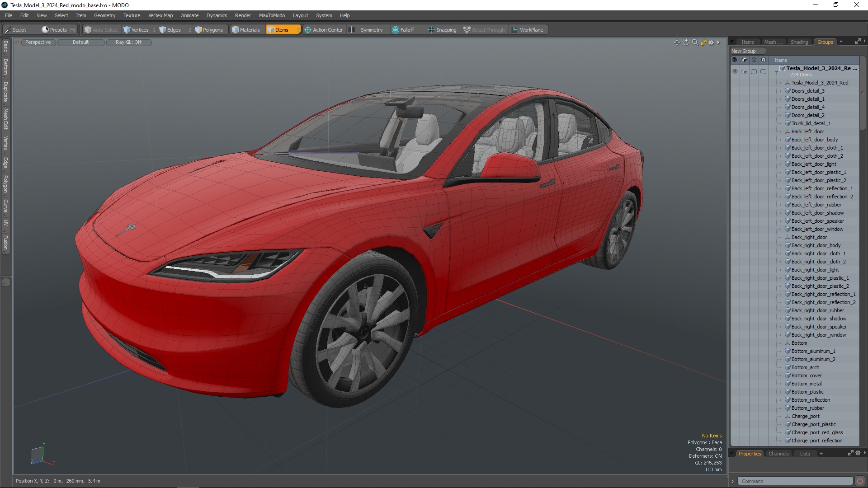Click the command record circle button
The height and width of the screenshot is (488, 868).
pos(860,481)
